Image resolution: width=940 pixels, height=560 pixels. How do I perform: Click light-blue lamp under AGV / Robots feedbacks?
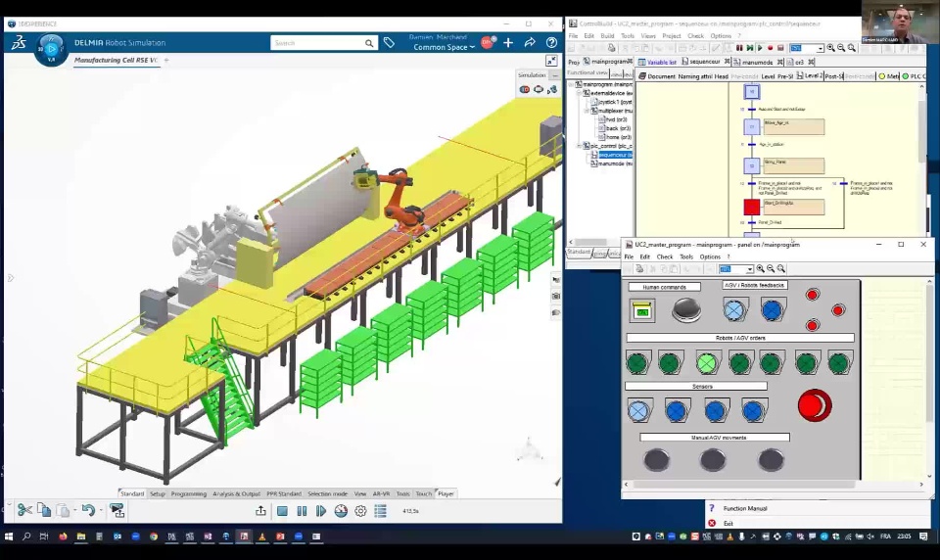(x=733, y=310)
